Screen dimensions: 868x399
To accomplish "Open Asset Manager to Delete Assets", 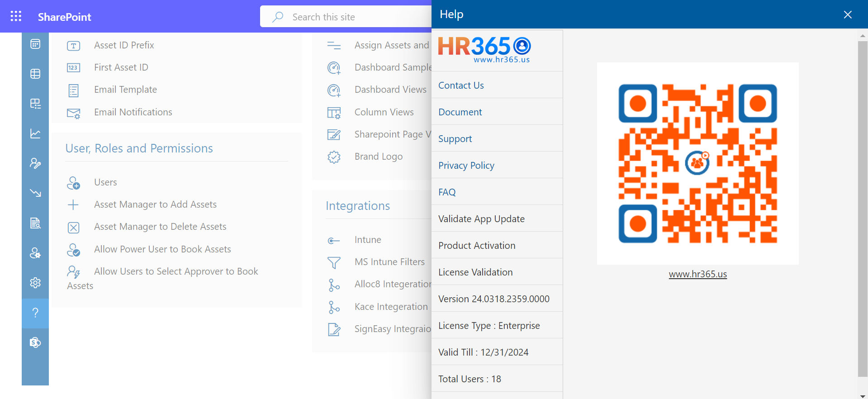I will coord(160,227).
